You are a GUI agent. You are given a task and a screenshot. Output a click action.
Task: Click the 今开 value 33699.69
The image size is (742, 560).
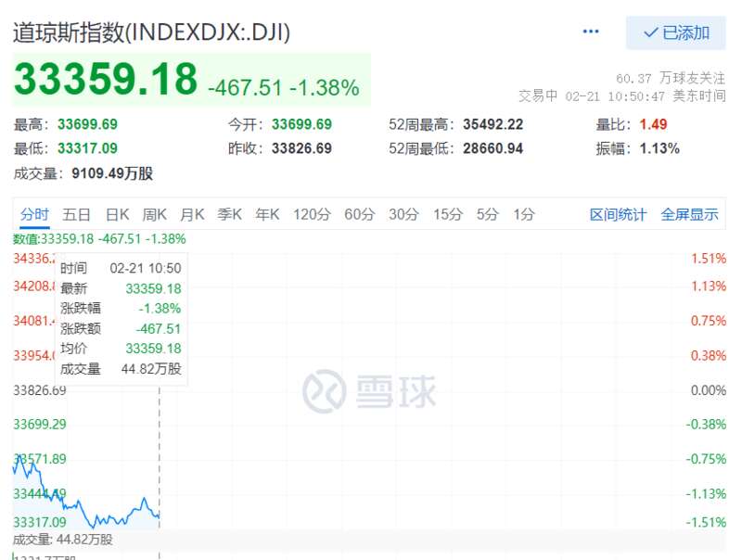tap(302, 124)
